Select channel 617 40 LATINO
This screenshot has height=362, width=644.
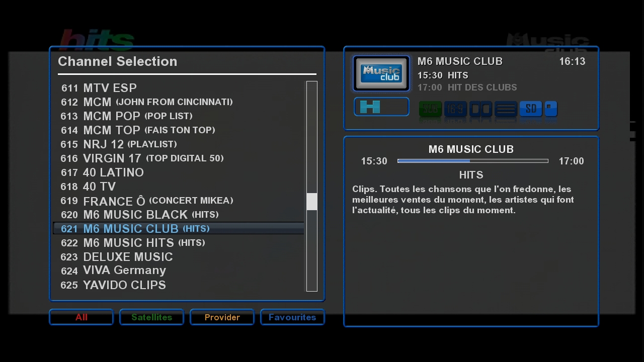coord(179,172)
